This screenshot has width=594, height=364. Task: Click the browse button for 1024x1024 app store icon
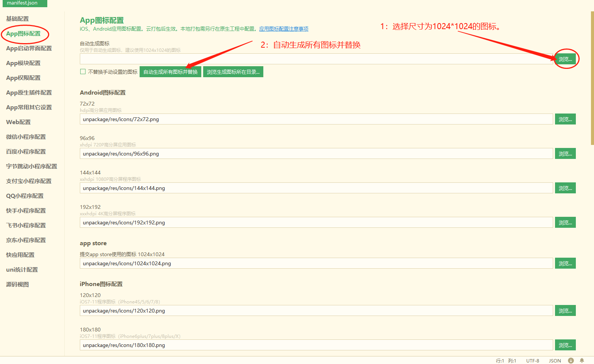565,263
